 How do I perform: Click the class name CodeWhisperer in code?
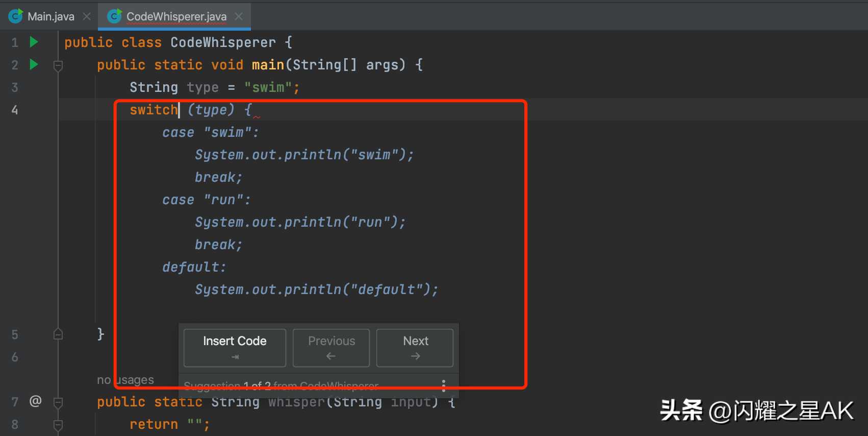point(223,42)
